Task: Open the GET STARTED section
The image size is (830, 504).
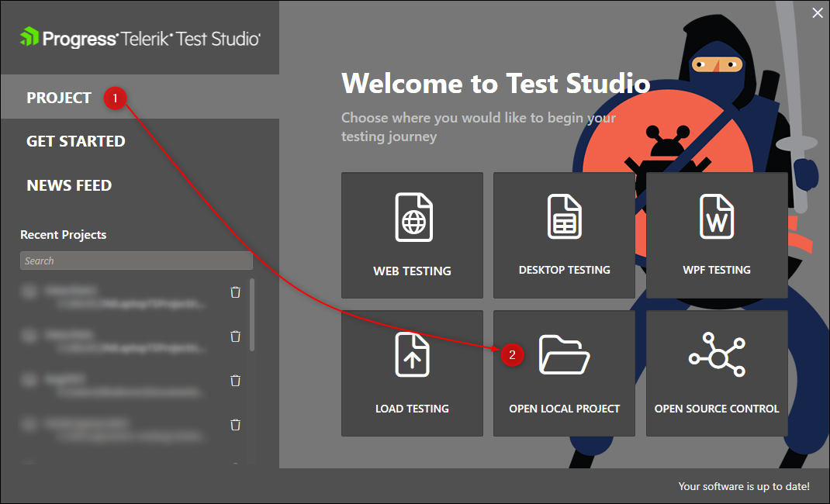Action: tap(76, 141)
